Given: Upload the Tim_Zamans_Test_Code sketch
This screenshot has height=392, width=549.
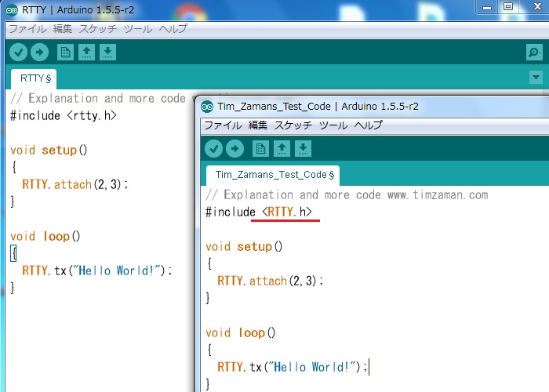Looking at the screenshot, I should pyautogui.click(x=235, y=149).
